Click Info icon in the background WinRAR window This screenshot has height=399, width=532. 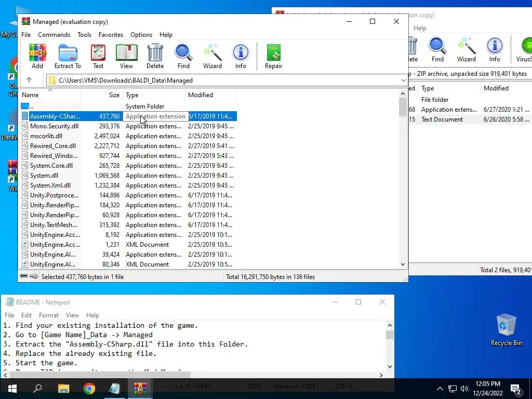point(495,49)
